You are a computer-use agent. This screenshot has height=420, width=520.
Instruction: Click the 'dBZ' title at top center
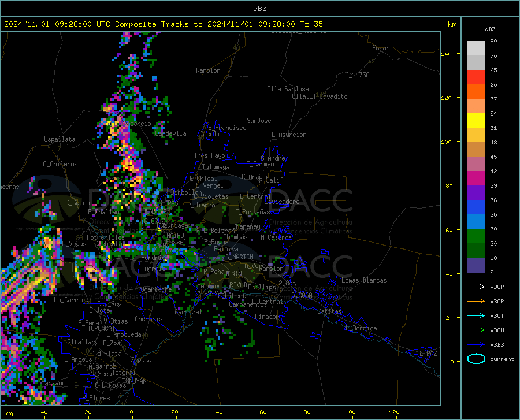(259, 9)
